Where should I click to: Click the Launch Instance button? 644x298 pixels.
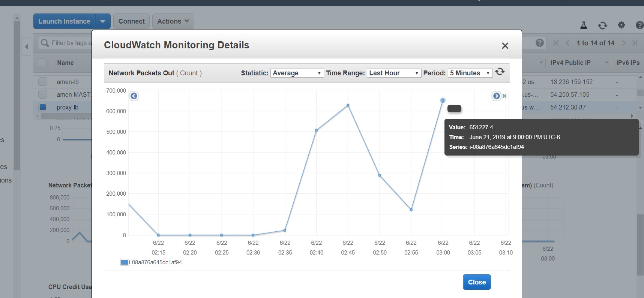tap(65, 21)
